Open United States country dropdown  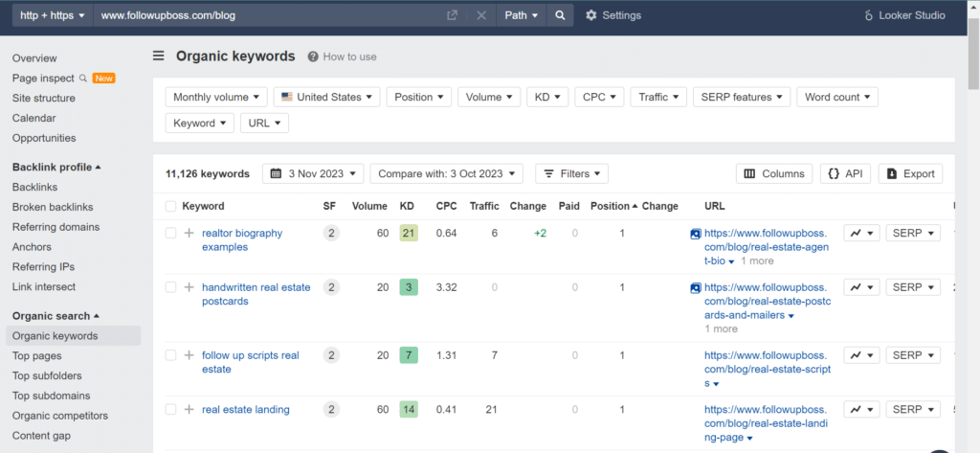[327, 97]
